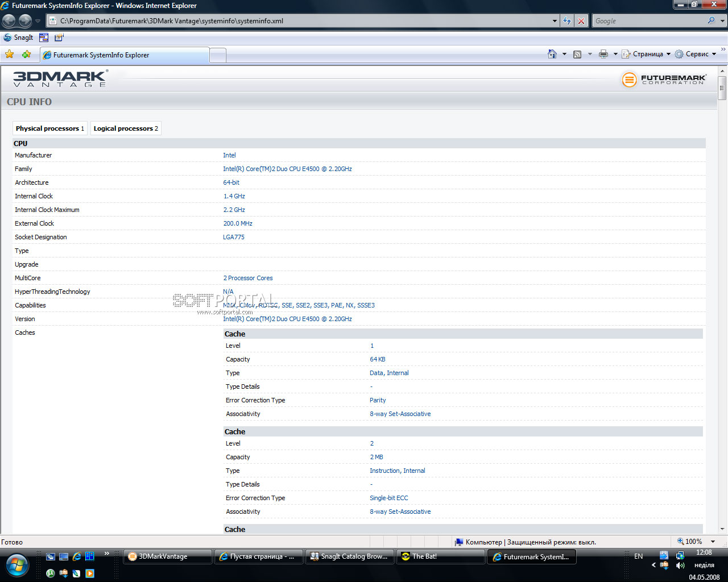Click the 2 Processor Cores value
The width and height of the screenshot is (728, 582).
pyautogui.click(x=248, y=278)
